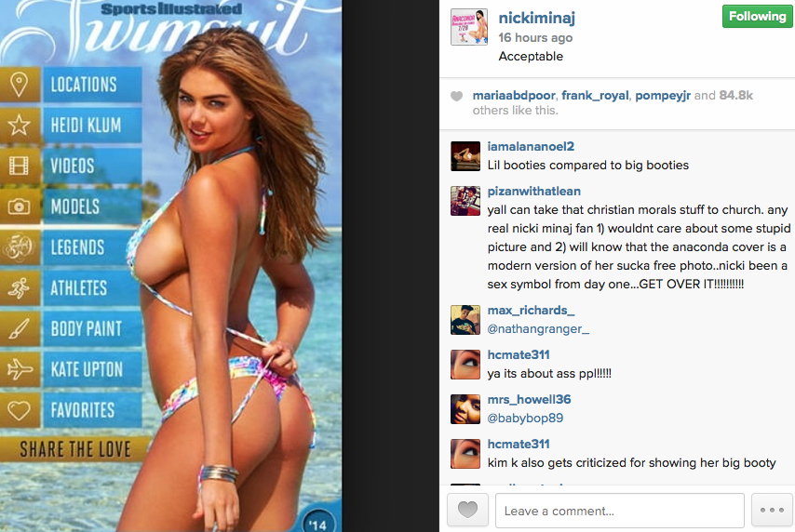Toggle the green Following button
The image size is (795, 532).
click(758, 16)
